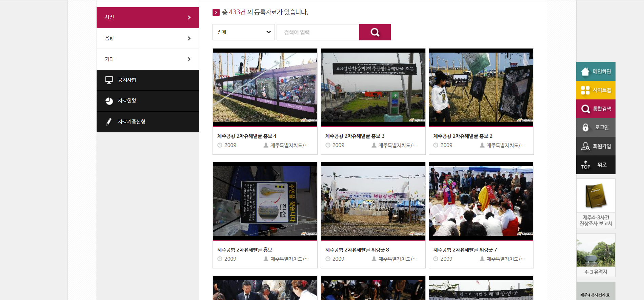Open the 제주공항 2차유해발굴 홍보 4 title link
This screenshot has width=644, height=300.
pyautogui.click(x=247, y=136)
